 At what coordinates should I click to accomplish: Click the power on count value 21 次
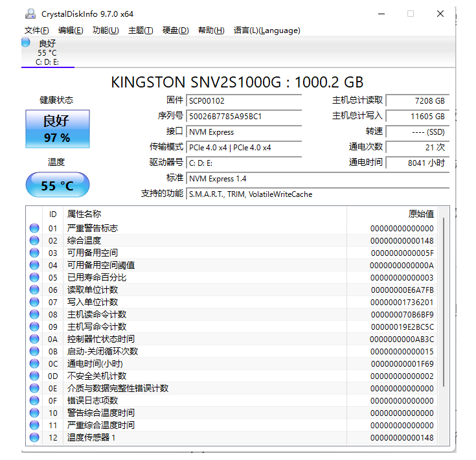pyautogui.click(x=418, y=148)
